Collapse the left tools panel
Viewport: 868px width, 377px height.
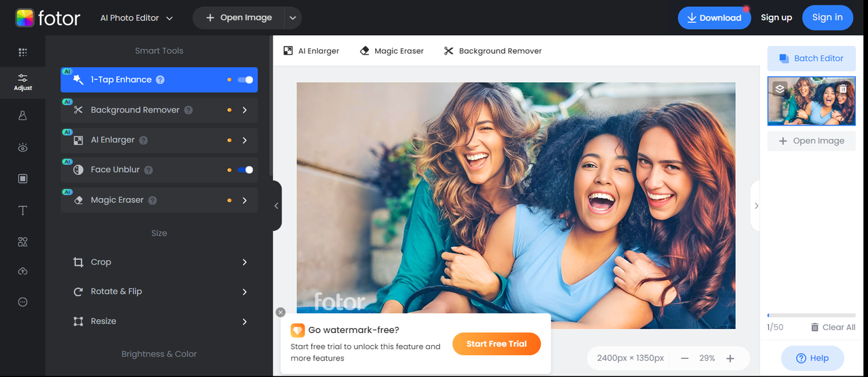pos(277,205)
